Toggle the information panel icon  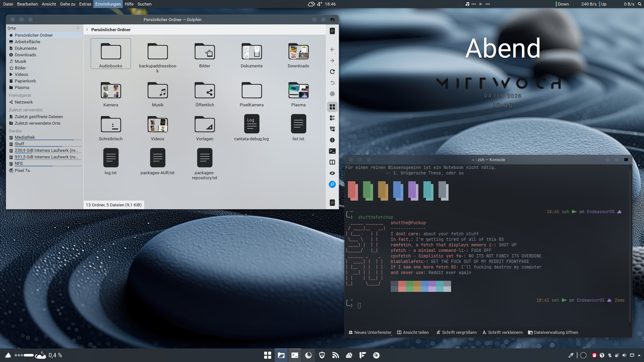point(332,140)
